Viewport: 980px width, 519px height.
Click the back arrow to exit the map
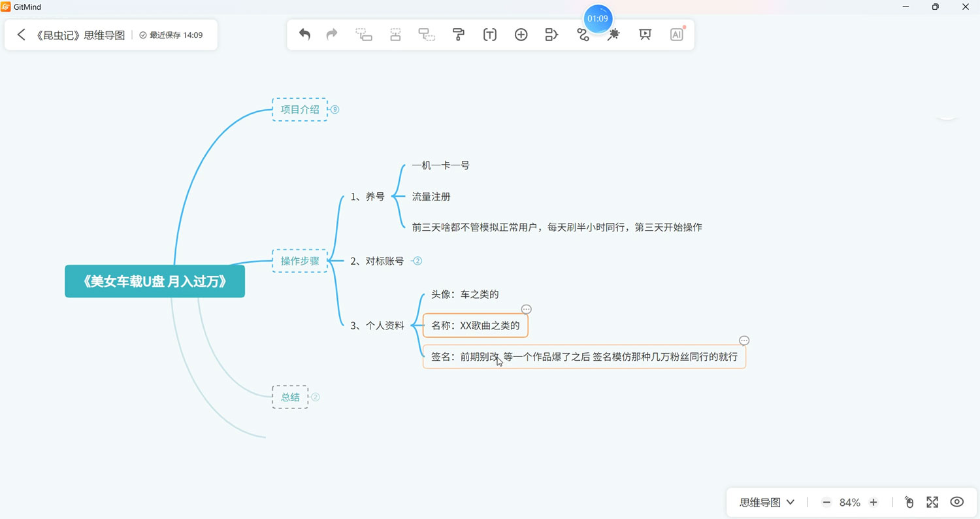(20, 35)
